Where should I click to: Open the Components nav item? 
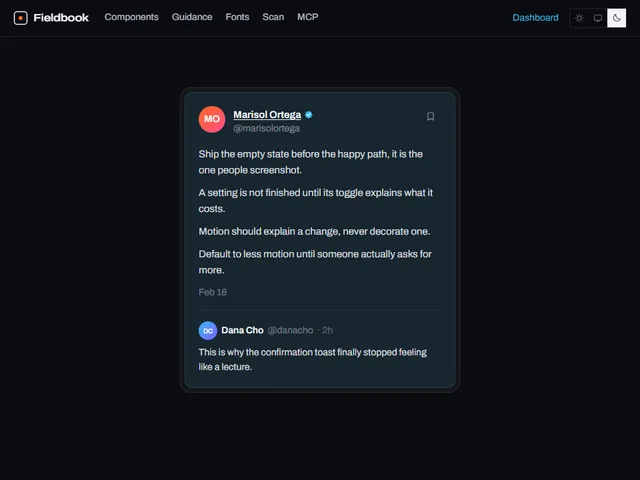point(131,17)
